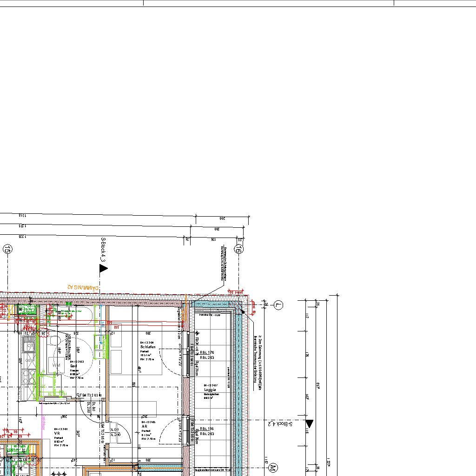
Task: Select the thermal insulation note text
Action: coord(258,363)
